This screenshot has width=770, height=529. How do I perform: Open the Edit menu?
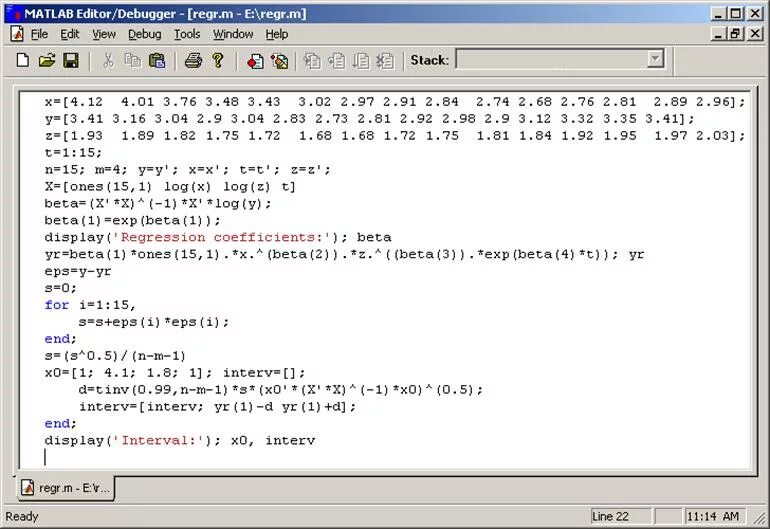tap(70, 34)
